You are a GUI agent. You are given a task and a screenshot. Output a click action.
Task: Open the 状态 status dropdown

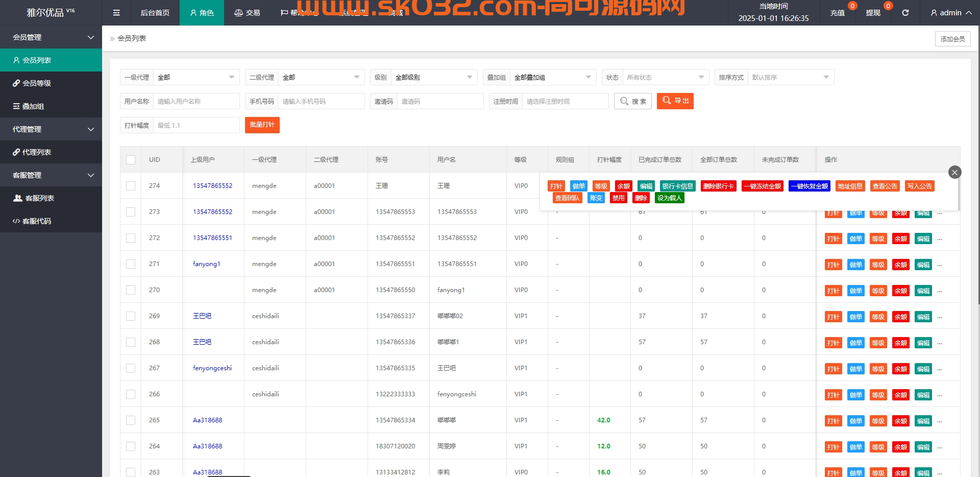click(666, 77)
